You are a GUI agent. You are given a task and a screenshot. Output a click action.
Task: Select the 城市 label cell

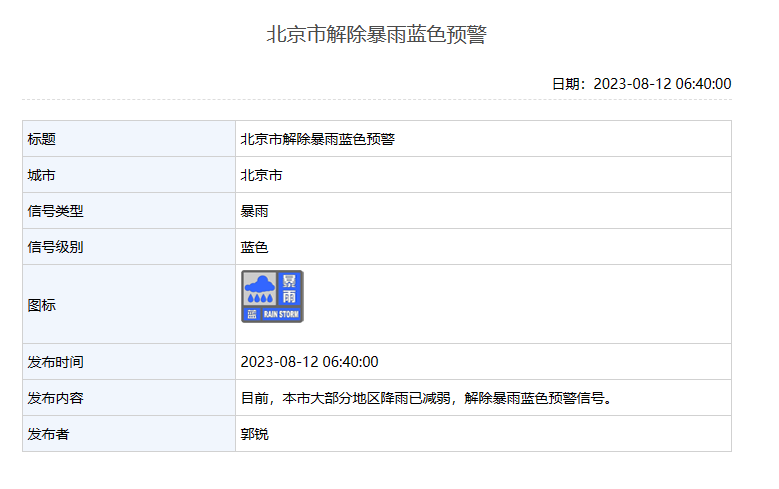pyautogui.click(x=42, y=175)
